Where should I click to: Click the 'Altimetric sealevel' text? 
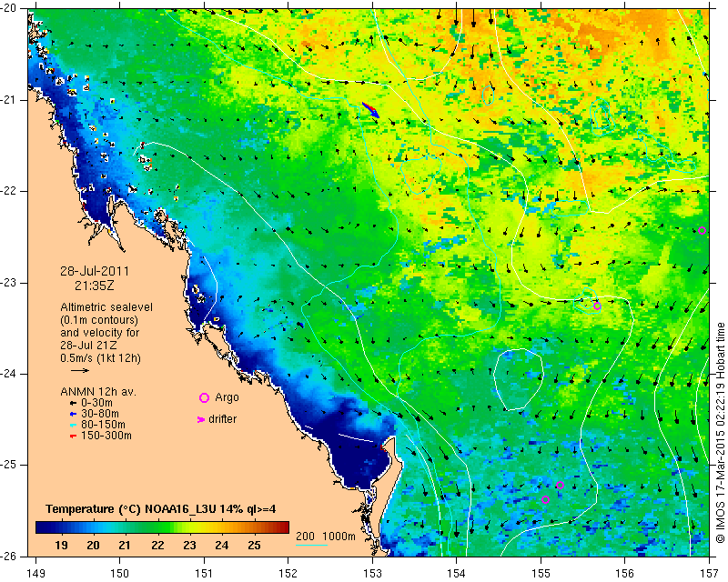tap(106, 307)
